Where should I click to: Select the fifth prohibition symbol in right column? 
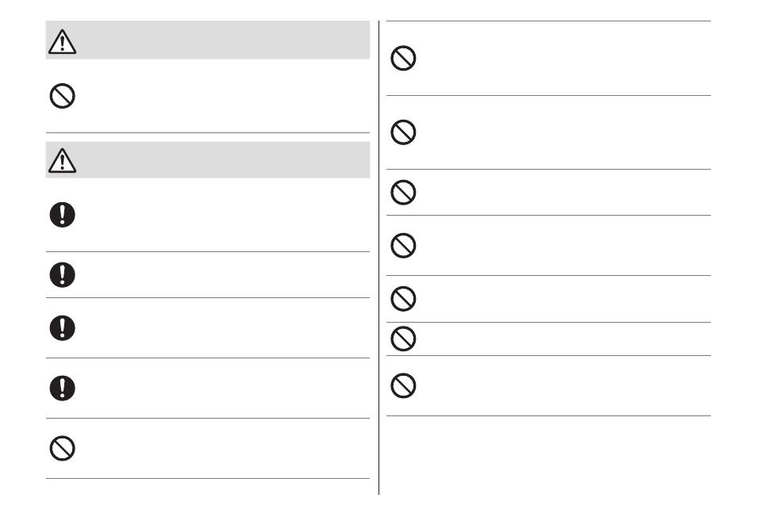tap(403, 299)
